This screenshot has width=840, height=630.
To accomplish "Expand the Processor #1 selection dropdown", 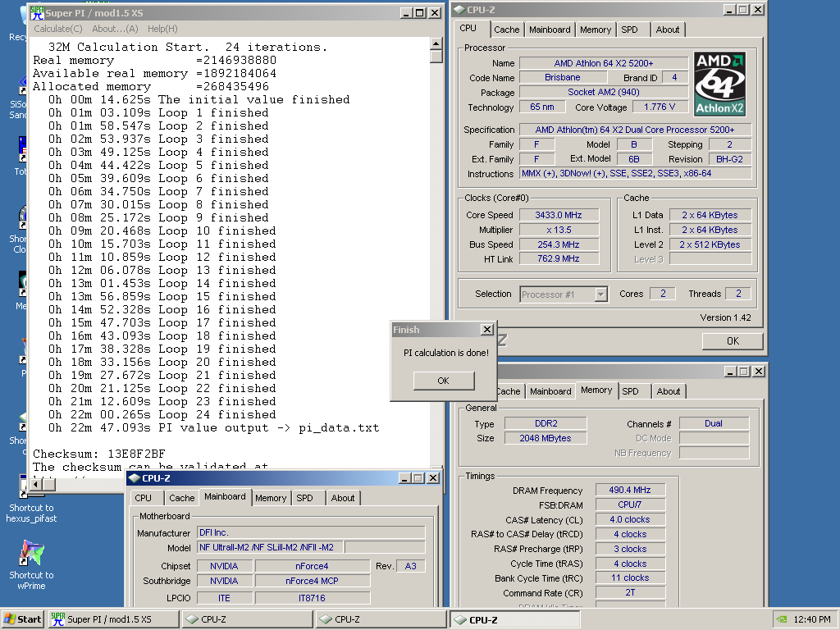I will 601,294.
